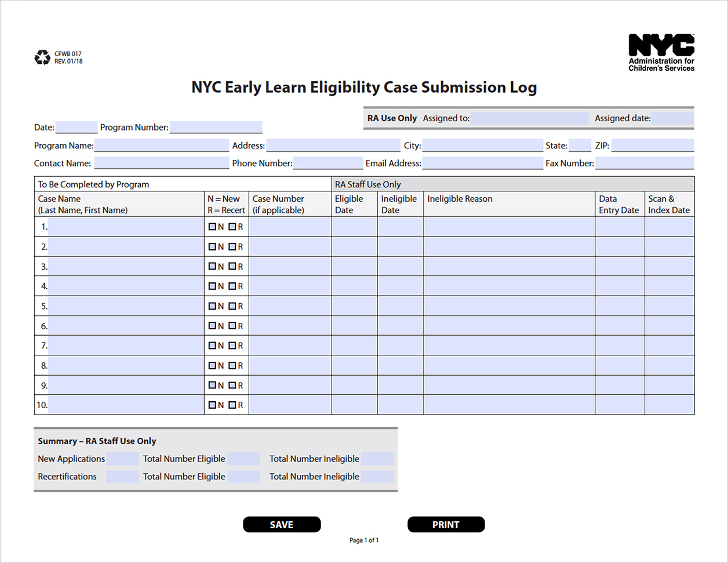Click the recycle symbol icon
This screenshot has height=563, width=728.
[42, 57]
